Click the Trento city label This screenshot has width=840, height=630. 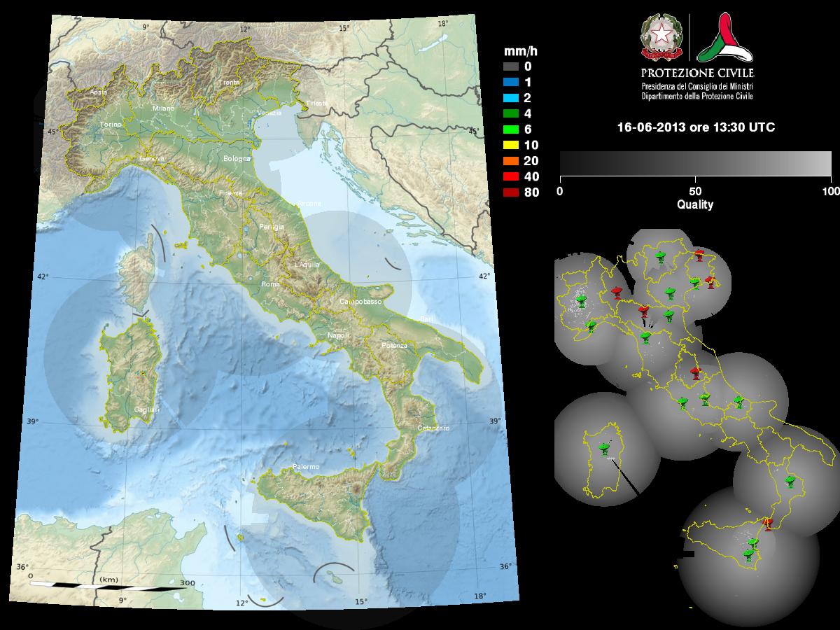(x=229, y=83)
